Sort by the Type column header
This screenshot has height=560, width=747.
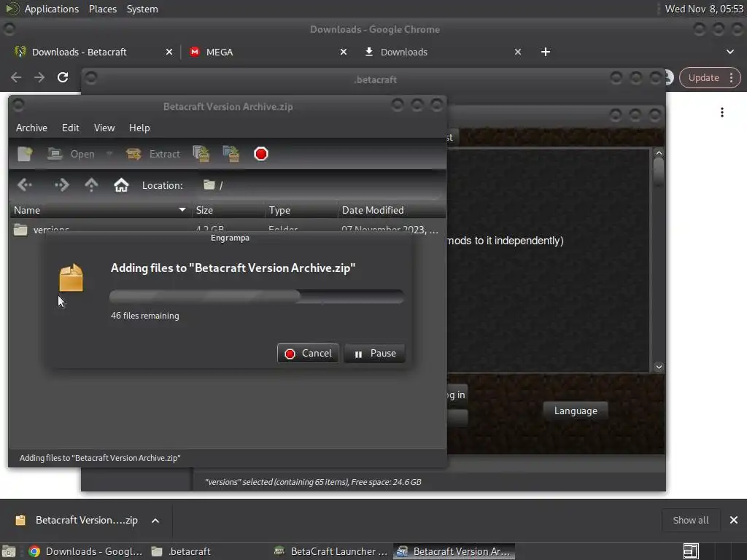[301, 210]
